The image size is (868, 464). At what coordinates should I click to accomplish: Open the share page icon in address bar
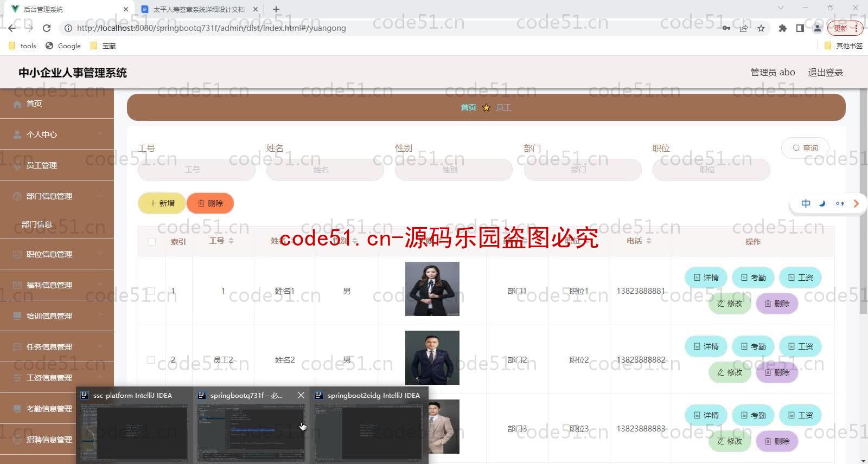(x=744, y=28)
